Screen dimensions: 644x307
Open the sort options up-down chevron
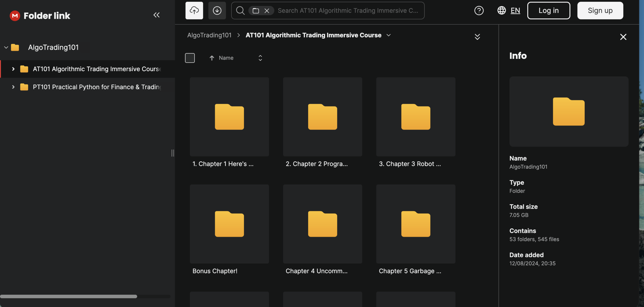pyautogui.click(x=260, y=58)
